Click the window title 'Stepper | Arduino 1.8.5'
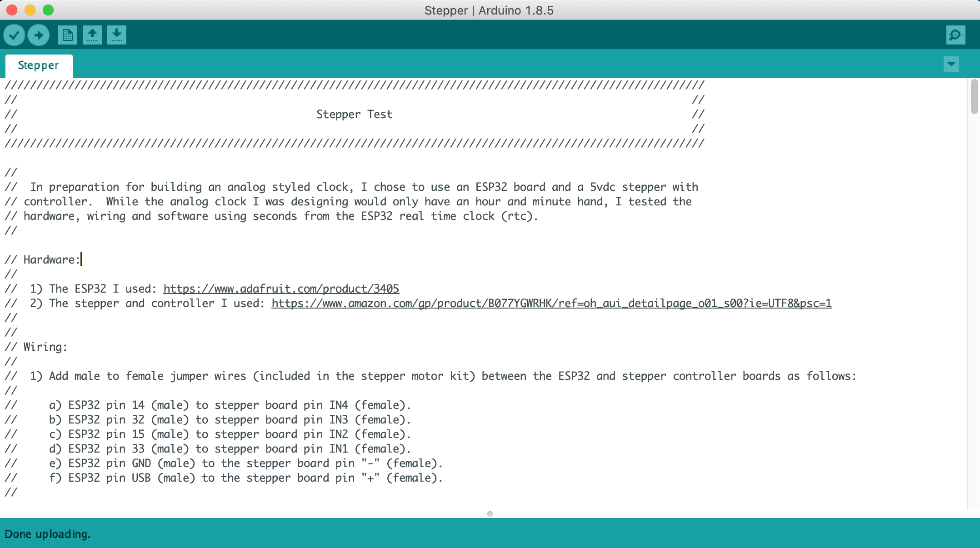The image size is (980, 548). [489, 10]
